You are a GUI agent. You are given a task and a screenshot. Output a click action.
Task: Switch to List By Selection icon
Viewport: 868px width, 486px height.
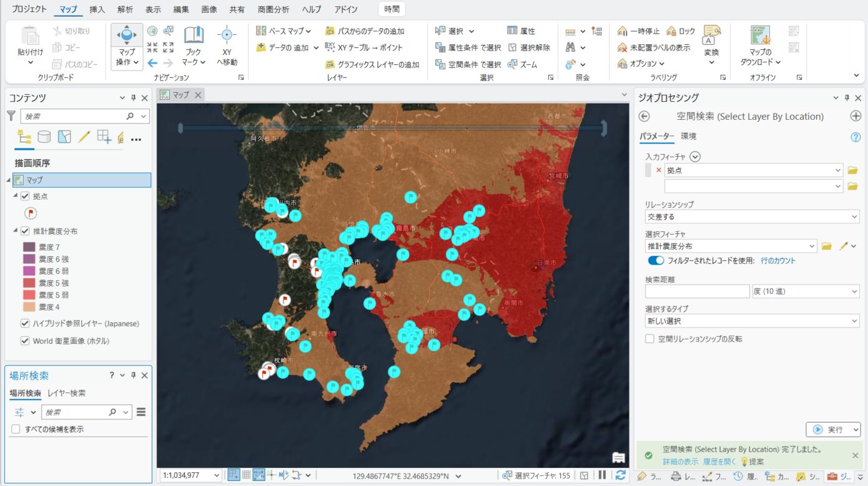64,137
